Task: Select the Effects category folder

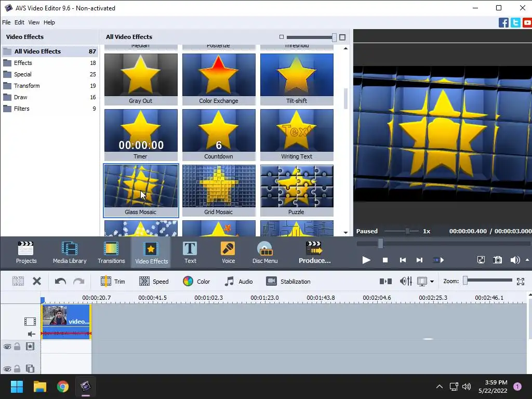Action: tap(49, 63)
